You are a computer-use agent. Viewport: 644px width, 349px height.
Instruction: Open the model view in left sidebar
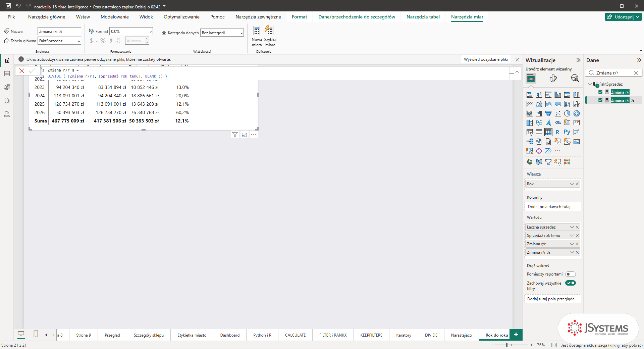(x=7, y=87)
